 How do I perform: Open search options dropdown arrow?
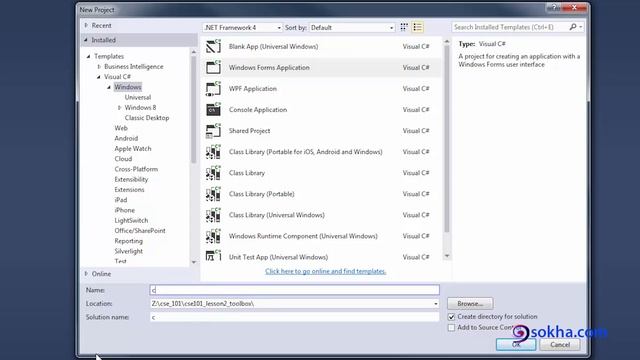pyautogui.click(x=580, y=27)
